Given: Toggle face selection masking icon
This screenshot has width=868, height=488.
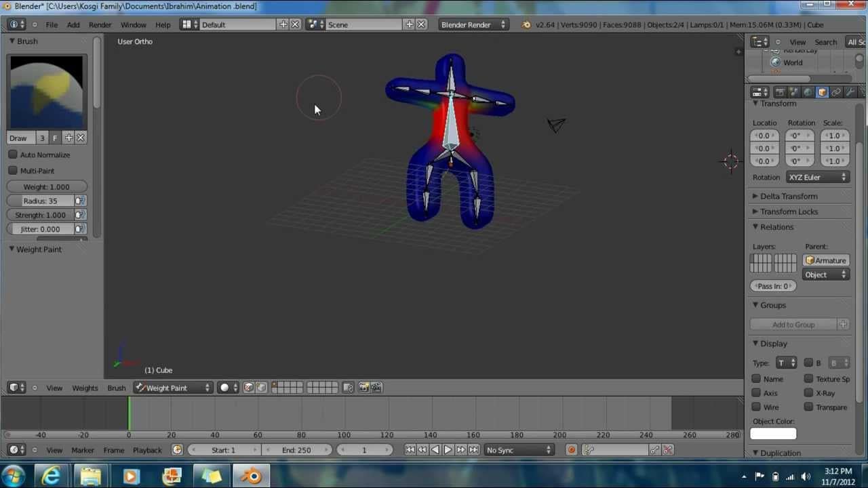Looking at the screenshot, I should click(x=249, y=388).
